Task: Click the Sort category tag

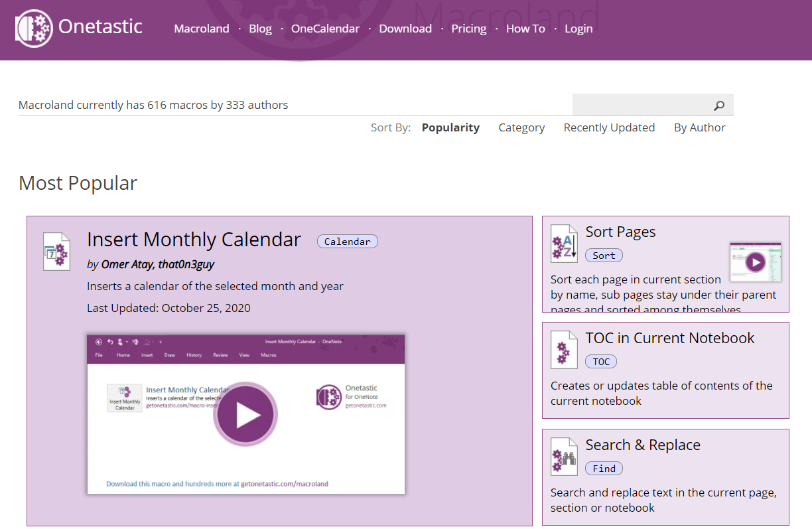Action: click(x=604, y=256)
